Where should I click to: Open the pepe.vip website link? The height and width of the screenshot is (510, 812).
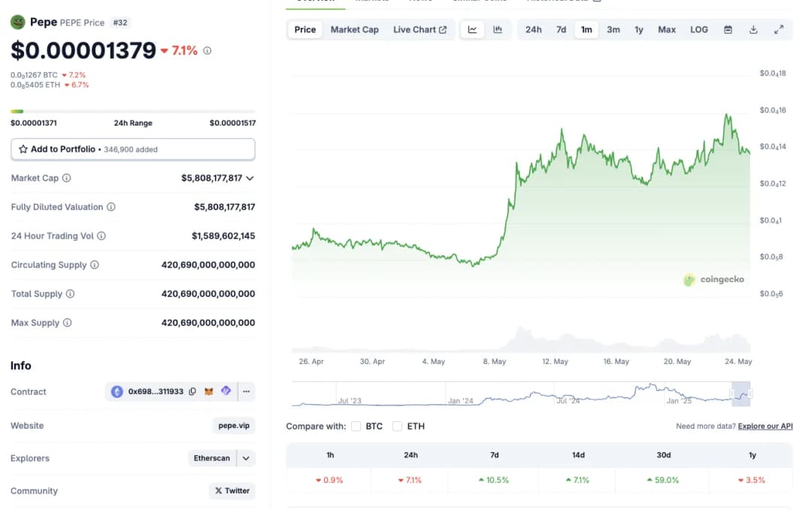coord(233,426)
